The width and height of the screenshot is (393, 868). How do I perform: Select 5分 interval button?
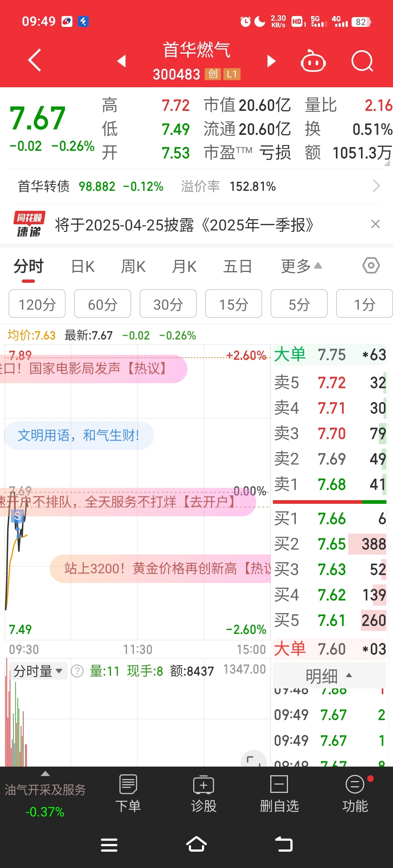tap(299, 304)
